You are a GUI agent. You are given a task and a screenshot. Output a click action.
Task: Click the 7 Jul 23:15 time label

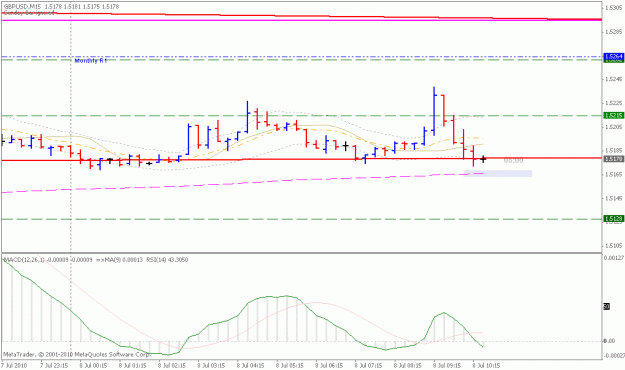point(54,365)
